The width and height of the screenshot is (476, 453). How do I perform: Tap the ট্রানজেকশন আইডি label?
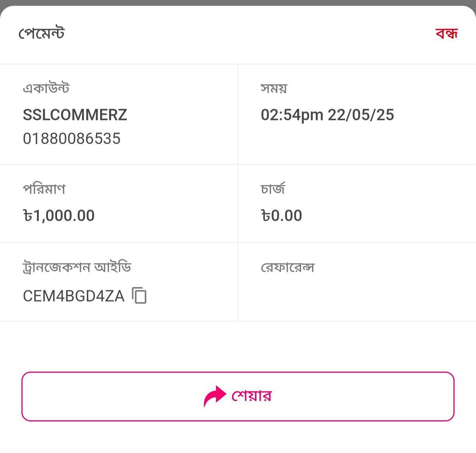77,267
